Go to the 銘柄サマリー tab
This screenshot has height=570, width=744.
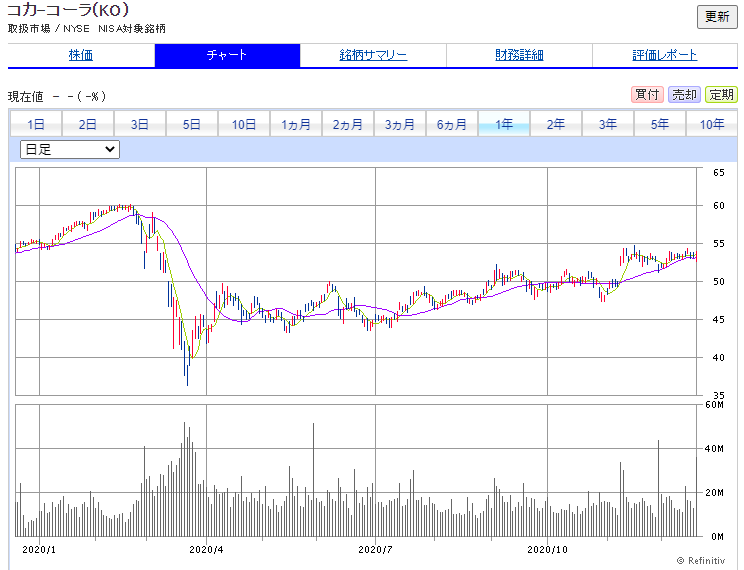(373, 55)
